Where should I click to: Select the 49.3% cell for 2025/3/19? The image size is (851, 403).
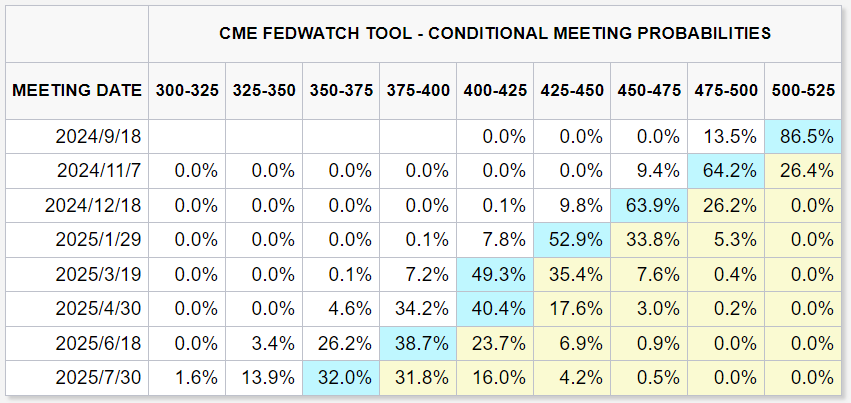pos(496,274)
